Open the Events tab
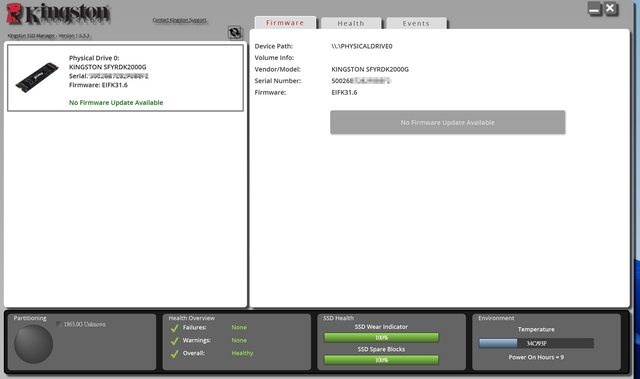 [416, 23]
